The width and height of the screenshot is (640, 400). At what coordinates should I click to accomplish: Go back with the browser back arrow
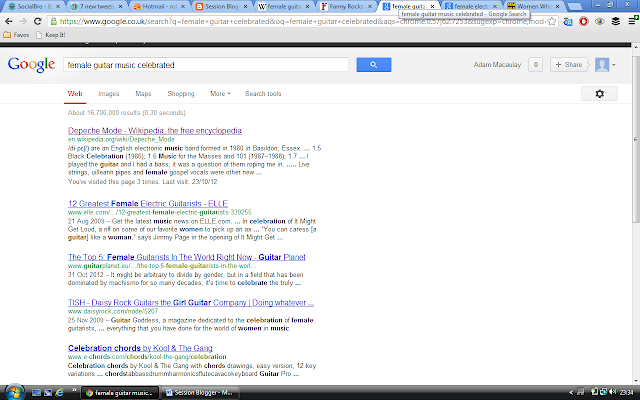(x=9, y=21)
